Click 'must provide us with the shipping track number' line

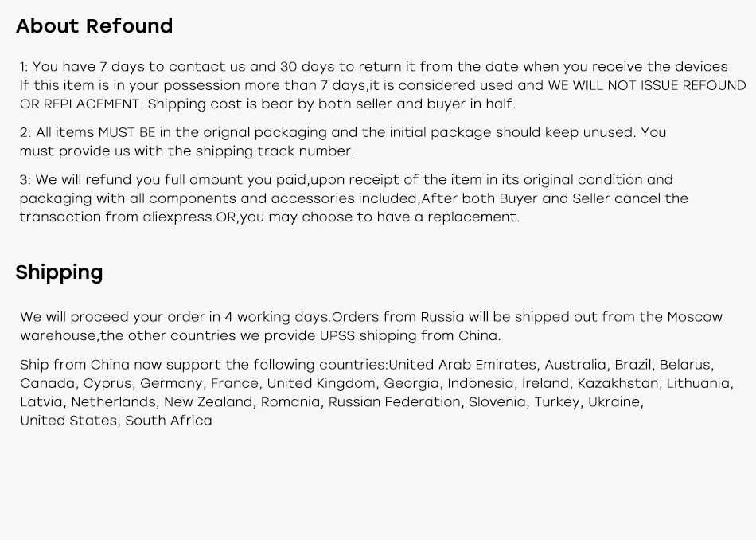pyautogui.click(x=187, y=151)
